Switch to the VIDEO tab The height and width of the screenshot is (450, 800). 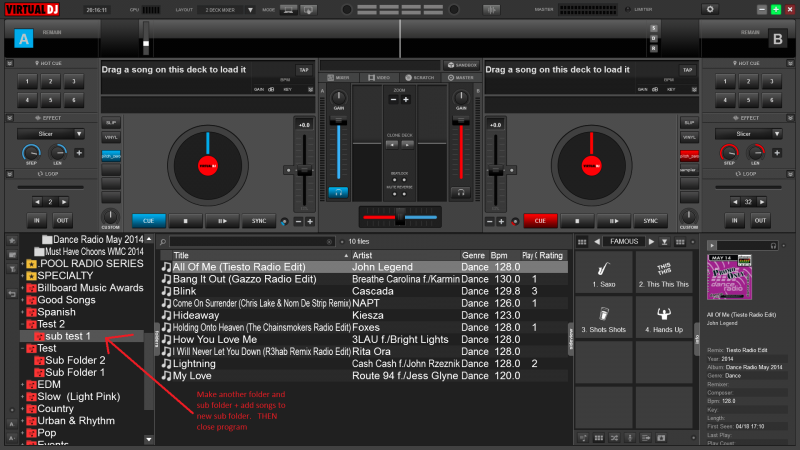point(379,78)
